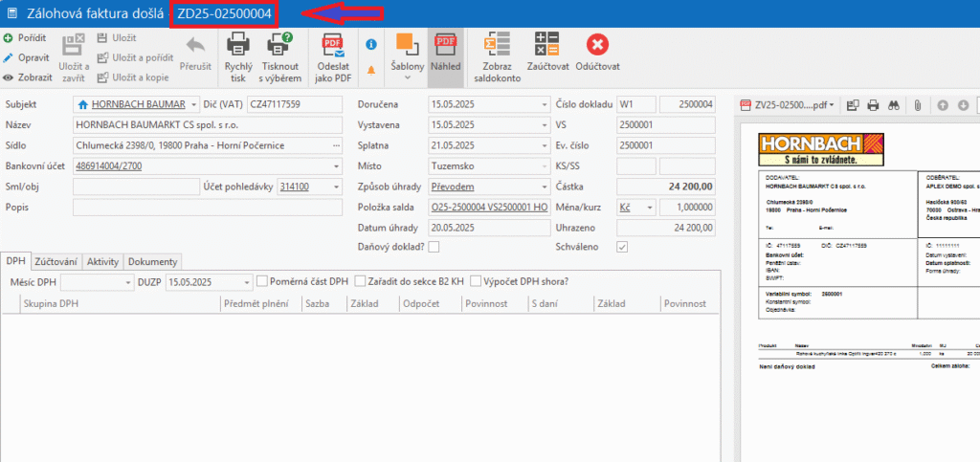
Task: Click the Uložit save button
Action: point(117,38)
